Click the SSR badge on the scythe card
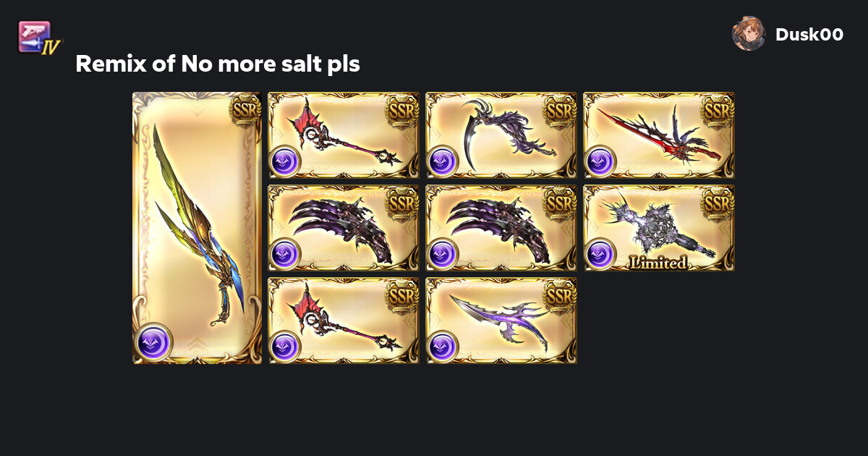 tap(561, 110)
